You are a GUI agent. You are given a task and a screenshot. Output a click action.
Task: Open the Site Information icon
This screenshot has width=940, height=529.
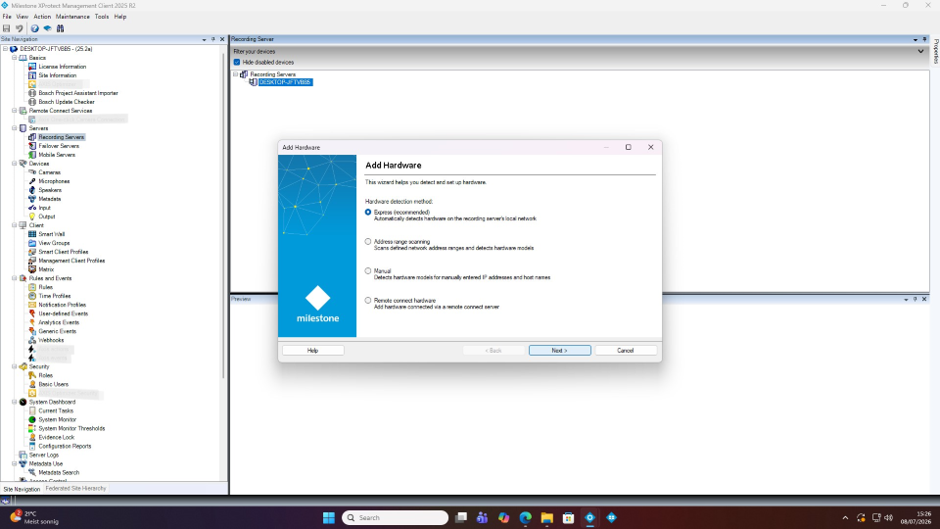coord(32,76)
